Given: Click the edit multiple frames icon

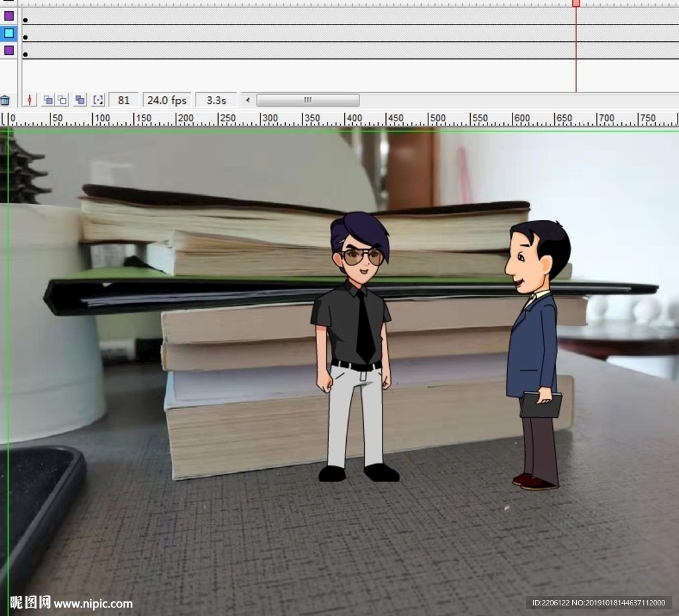Looking at the screenshot, I should pyautogui.click(x=80, y=100).
